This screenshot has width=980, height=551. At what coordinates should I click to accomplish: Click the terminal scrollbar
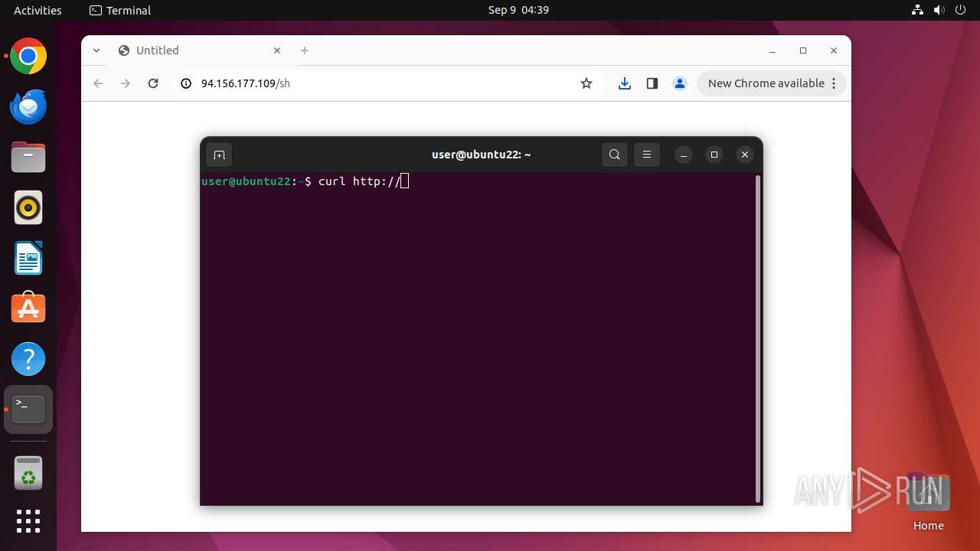tap(759, 338)
